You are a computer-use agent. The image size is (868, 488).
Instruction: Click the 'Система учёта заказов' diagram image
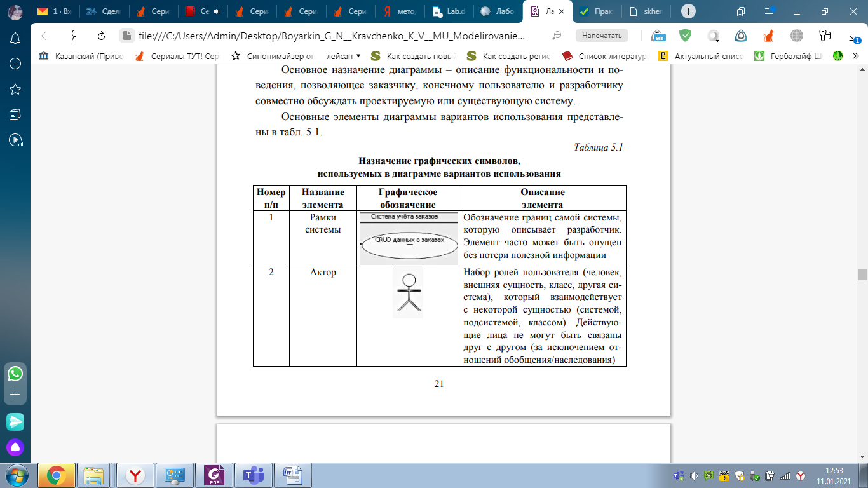click(409, 238)
